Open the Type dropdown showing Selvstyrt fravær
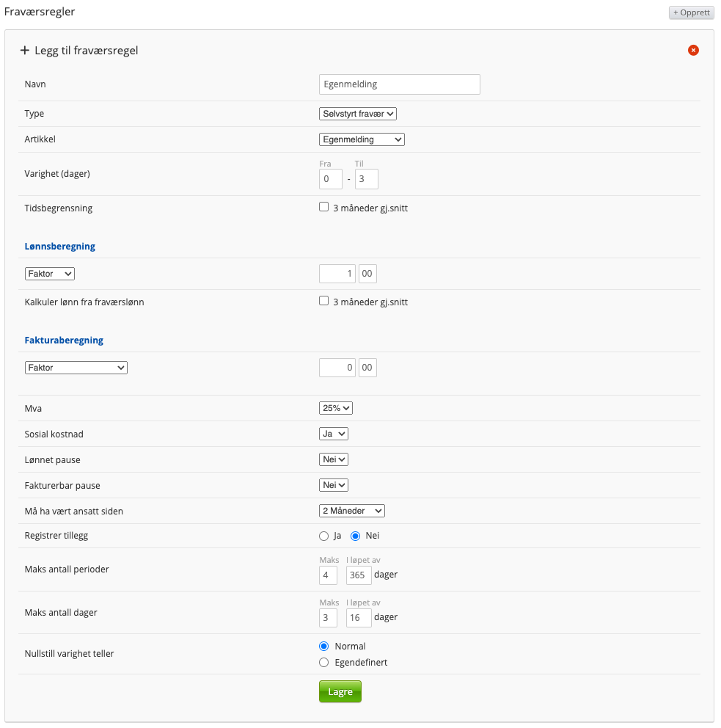Image resolution: width=721 pixels, height=728 pixels. pyautogui.click(x=358, y=114)
